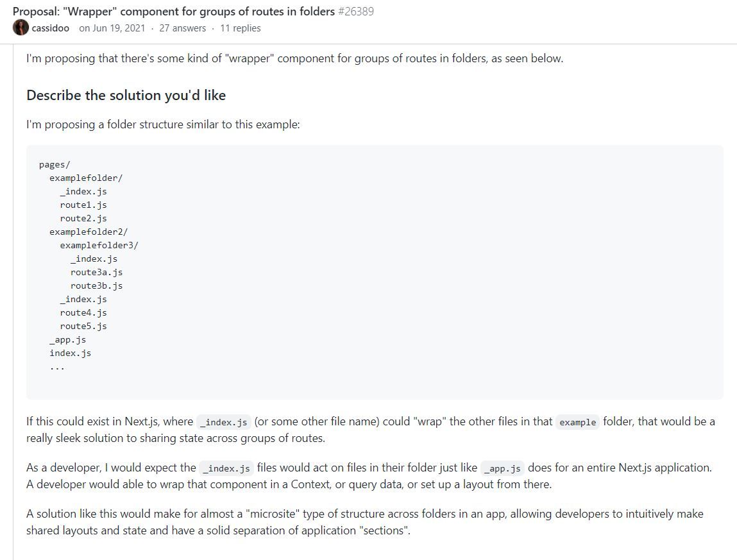Image resolution: width=737 pixels, height=560 pixels.
Task: Click cassidoo's profile avatar
Action: click(21, 28)
